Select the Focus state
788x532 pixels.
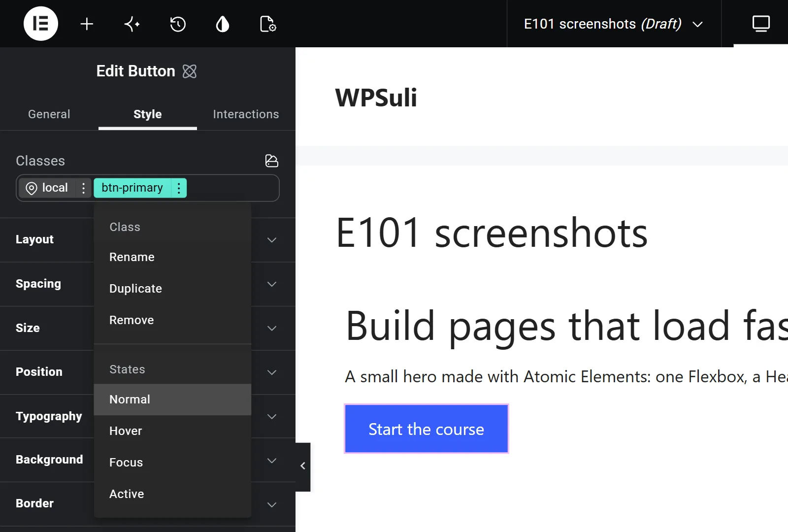pos(172,463)
